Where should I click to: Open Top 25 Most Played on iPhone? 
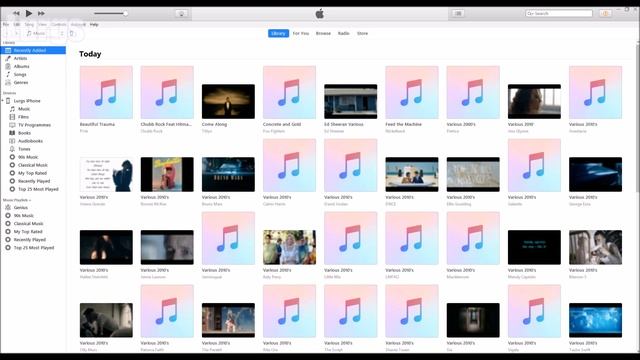point(33,189)
